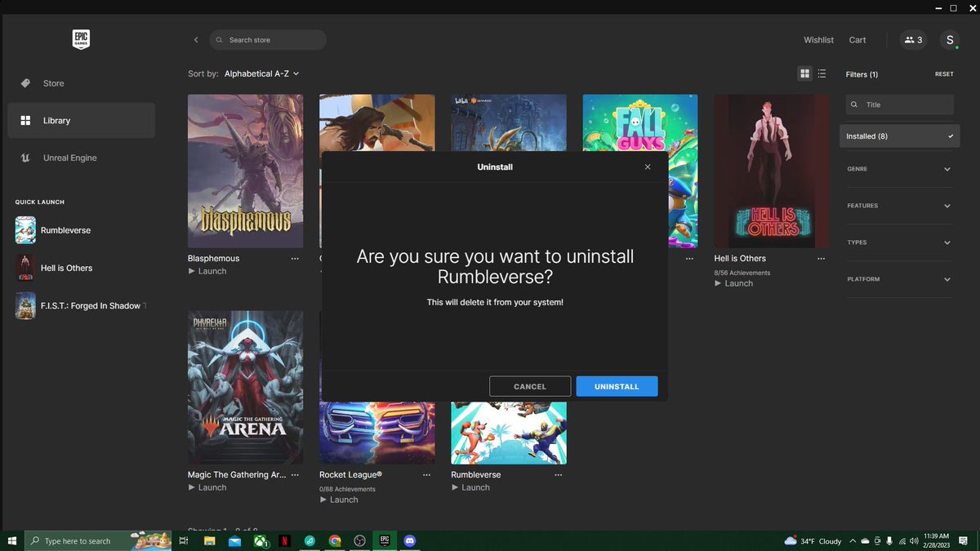Click Hell is Others Quick Launch icon
980x551 pixels.
(x=25, y=268)
